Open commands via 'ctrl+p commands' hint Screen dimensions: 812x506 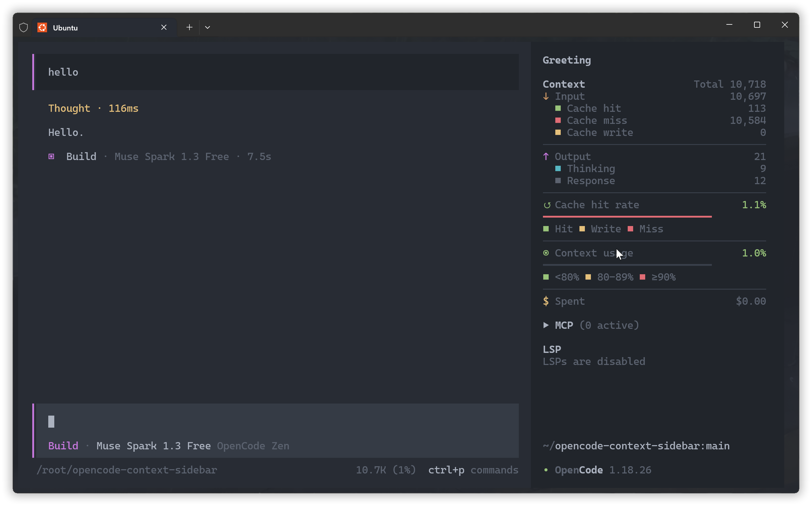[473, 470]
